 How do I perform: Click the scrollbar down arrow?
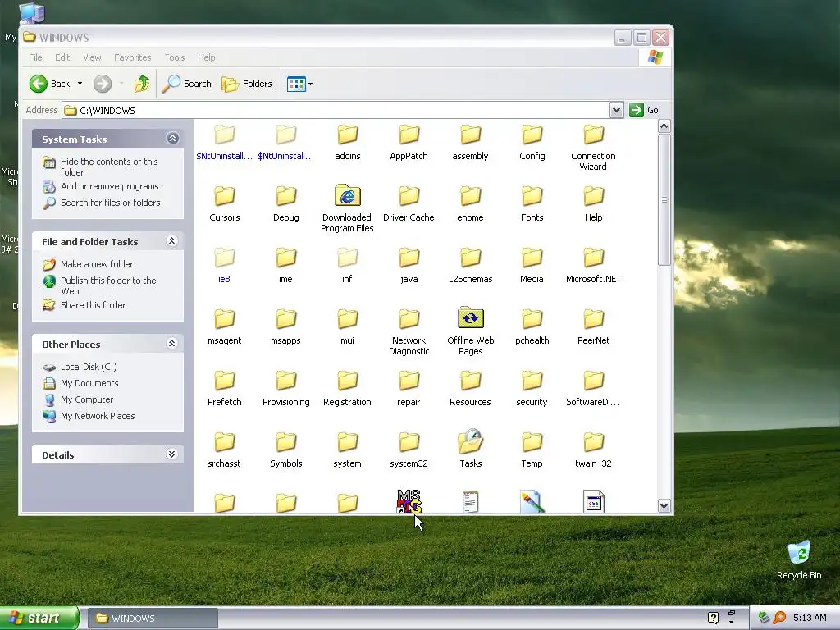click(x=664, y=505)
